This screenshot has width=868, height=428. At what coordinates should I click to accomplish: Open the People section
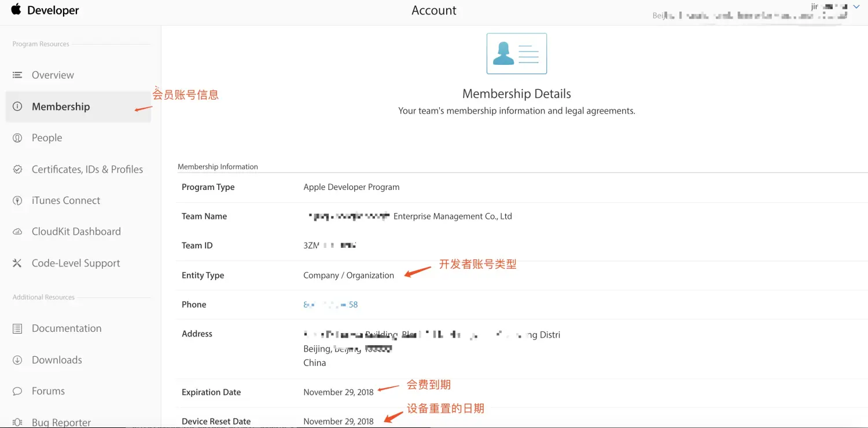[x=47, y=138]
